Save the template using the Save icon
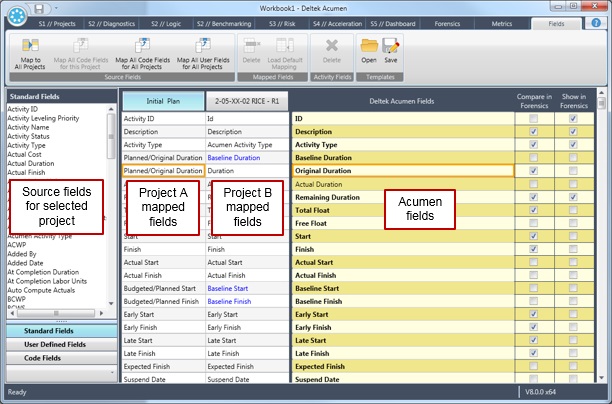Viewport: 612px width, 404px height. pos(390,49)
